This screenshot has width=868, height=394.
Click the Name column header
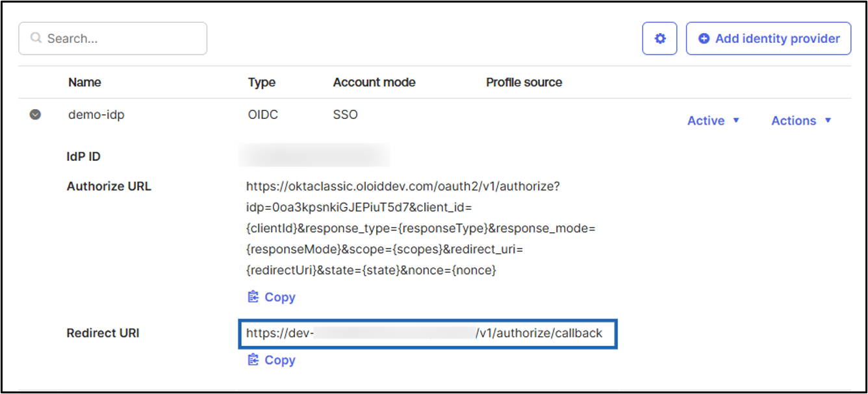[x=84, y=82]
